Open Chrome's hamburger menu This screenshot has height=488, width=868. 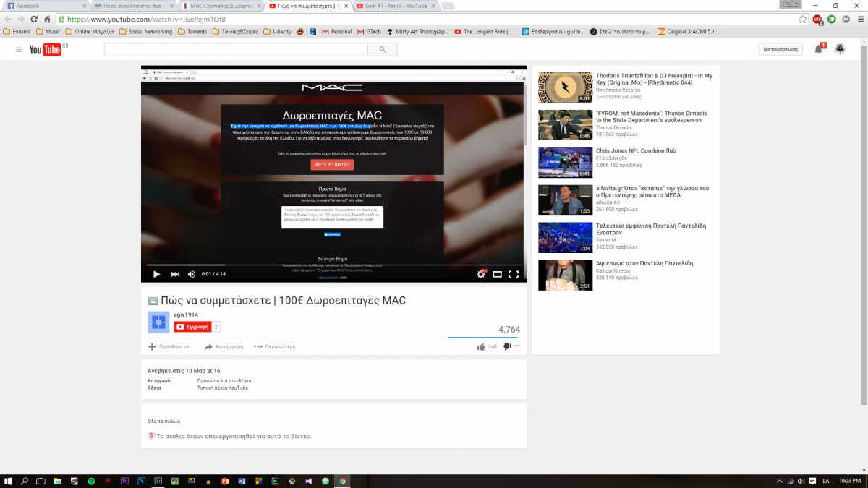861,20
